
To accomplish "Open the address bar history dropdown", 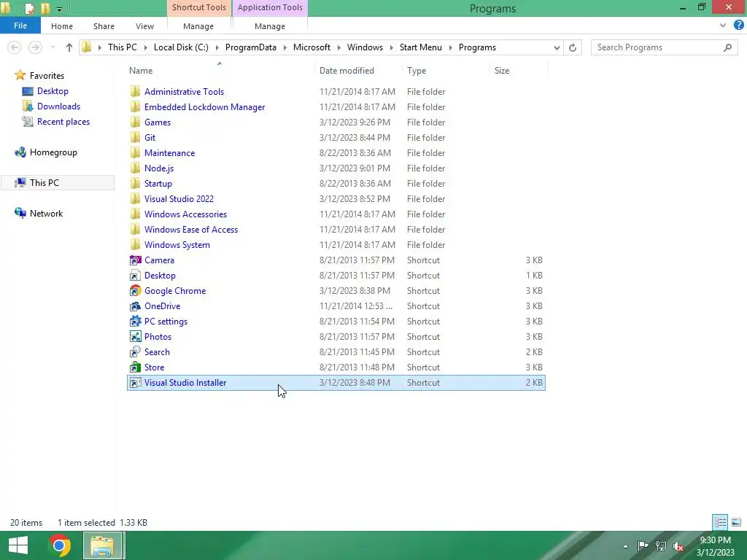I will pos(557,47).
